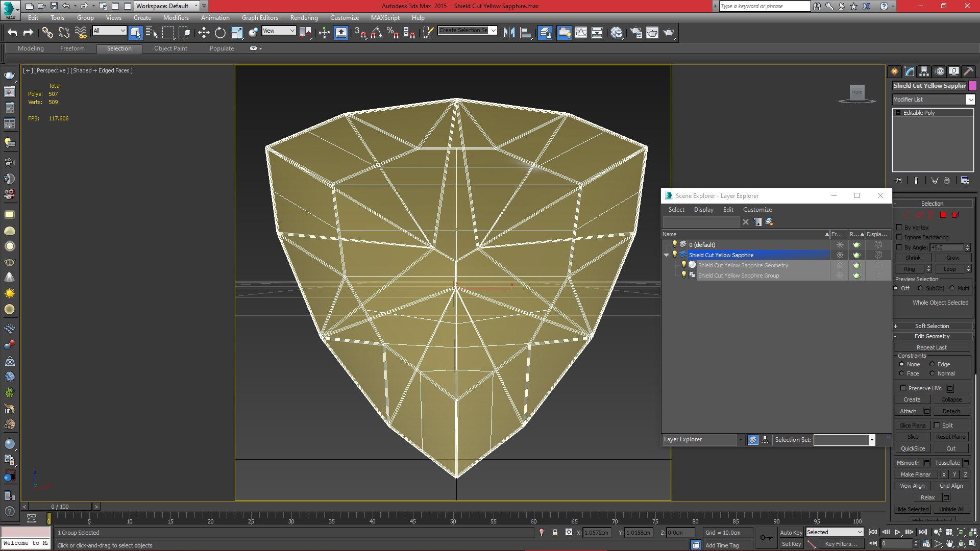The image size is (980, 551).
Task: Open the Material Editor icon
Action: point(617,33)
